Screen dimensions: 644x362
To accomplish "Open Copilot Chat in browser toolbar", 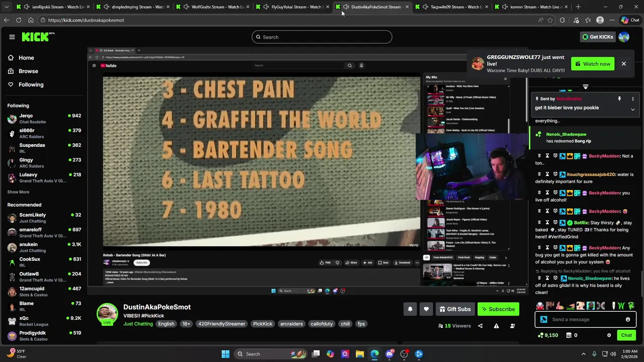I will pos(630,20).
